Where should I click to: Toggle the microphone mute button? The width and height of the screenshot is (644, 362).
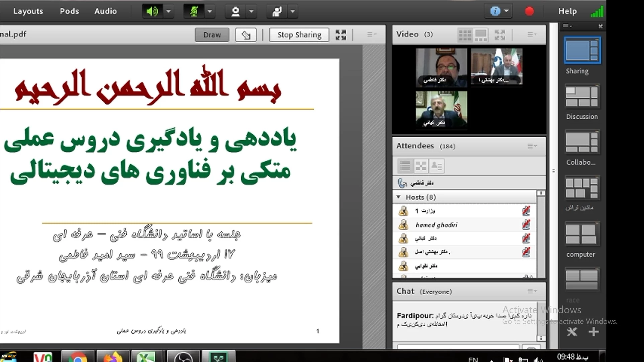194,11
